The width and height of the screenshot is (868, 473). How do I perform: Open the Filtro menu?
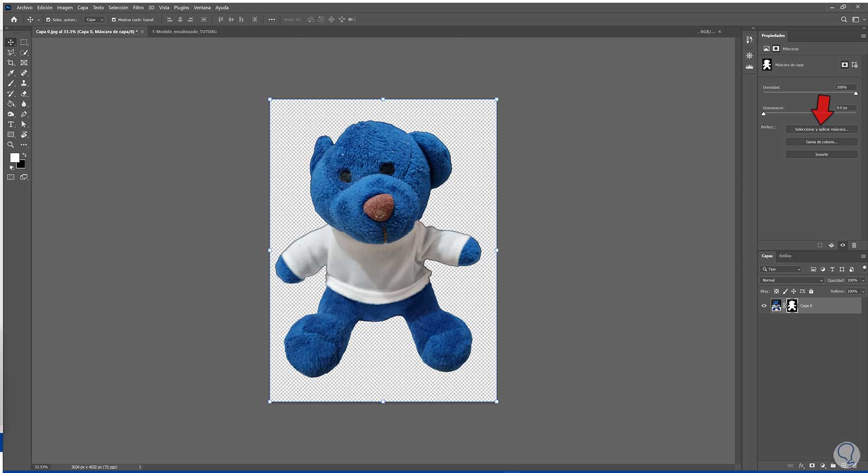point(138,8)
